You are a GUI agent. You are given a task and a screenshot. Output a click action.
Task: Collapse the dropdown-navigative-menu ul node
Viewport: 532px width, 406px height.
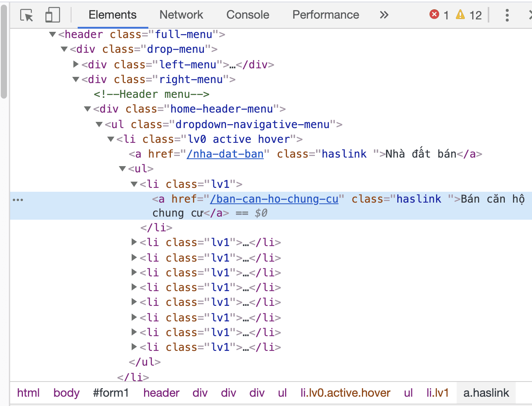tap(99, 125)
